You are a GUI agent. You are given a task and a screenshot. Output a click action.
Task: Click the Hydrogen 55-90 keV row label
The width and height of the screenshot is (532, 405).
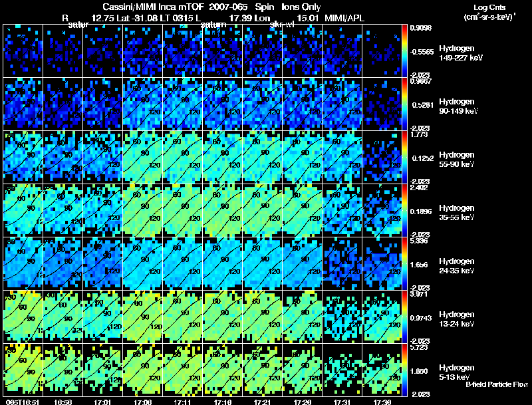tap(456, 159)
